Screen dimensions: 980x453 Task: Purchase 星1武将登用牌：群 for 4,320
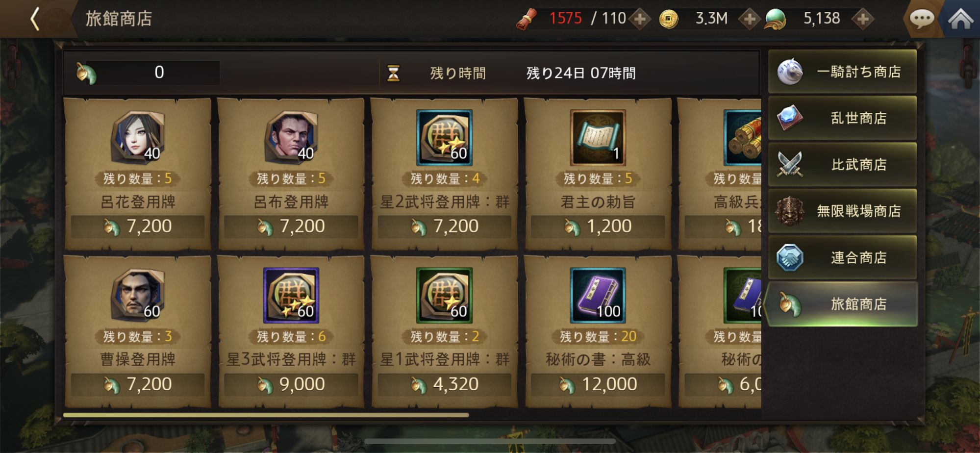pyautogui.click(x=445, y=384)
